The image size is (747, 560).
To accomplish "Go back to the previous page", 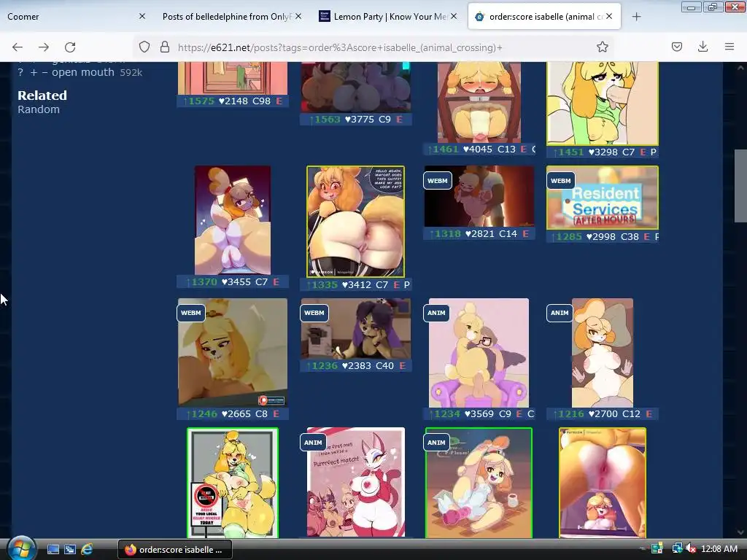I will click(x=18, y=47).
